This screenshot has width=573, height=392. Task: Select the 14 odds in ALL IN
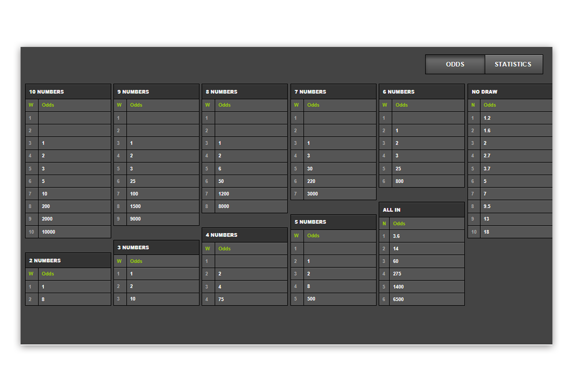pos(427,249)
